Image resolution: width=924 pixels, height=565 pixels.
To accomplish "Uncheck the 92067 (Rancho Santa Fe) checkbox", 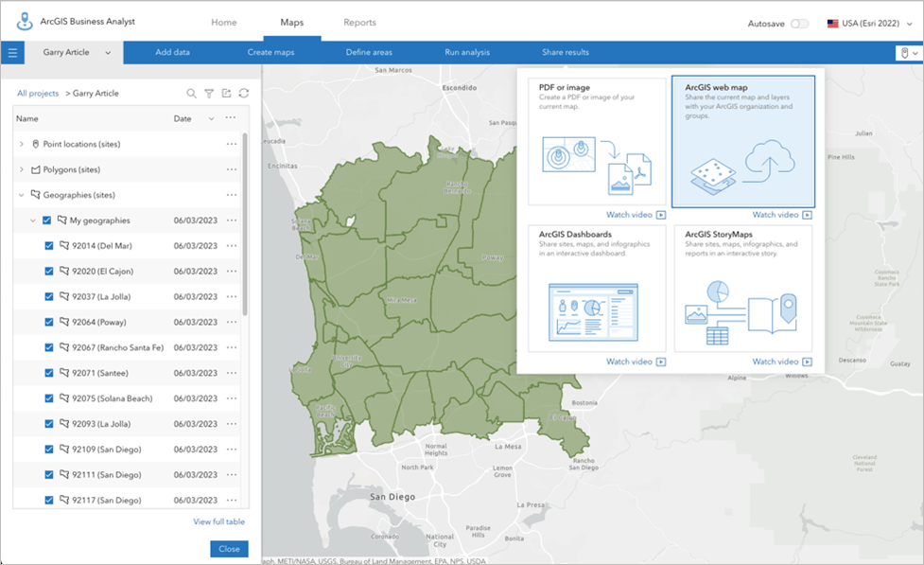I will coord(49,347).
